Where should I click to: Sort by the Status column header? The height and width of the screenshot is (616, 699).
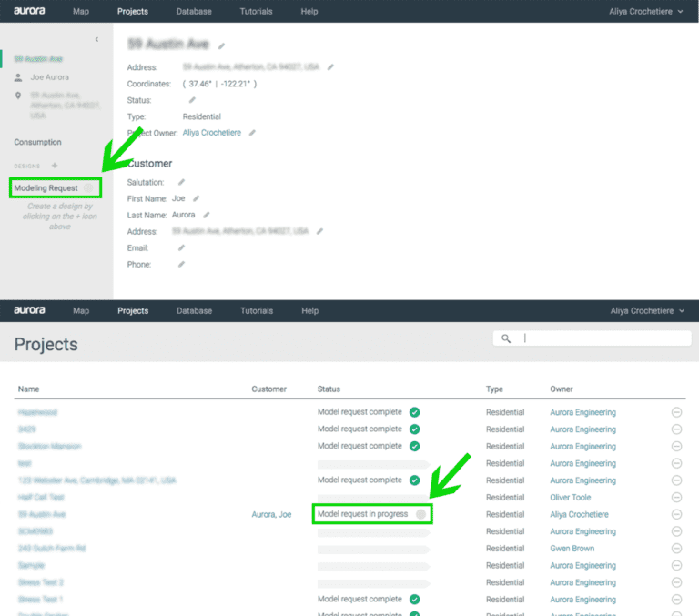pos(329,389)
